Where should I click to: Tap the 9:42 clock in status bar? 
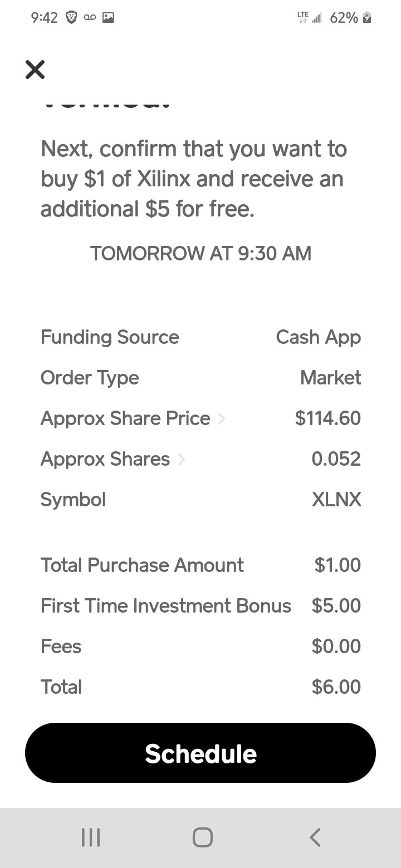click(x=44, y=18)
